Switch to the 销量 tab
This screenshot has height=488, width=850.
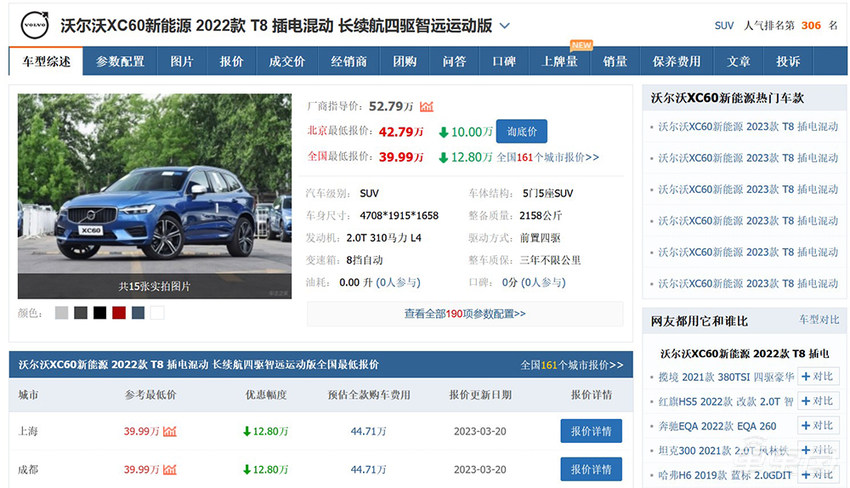pyautogui.click(x=615, y=61)
